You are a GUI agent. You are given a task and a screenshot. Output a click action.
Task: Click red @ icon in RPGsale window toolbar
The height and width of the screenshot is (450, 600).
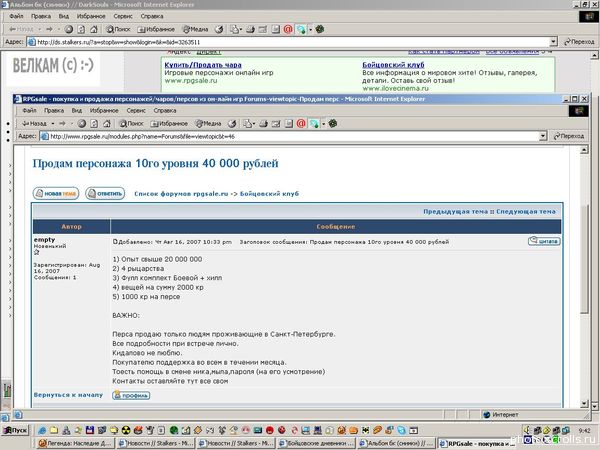pyautogui.click(x=301, y=124)
